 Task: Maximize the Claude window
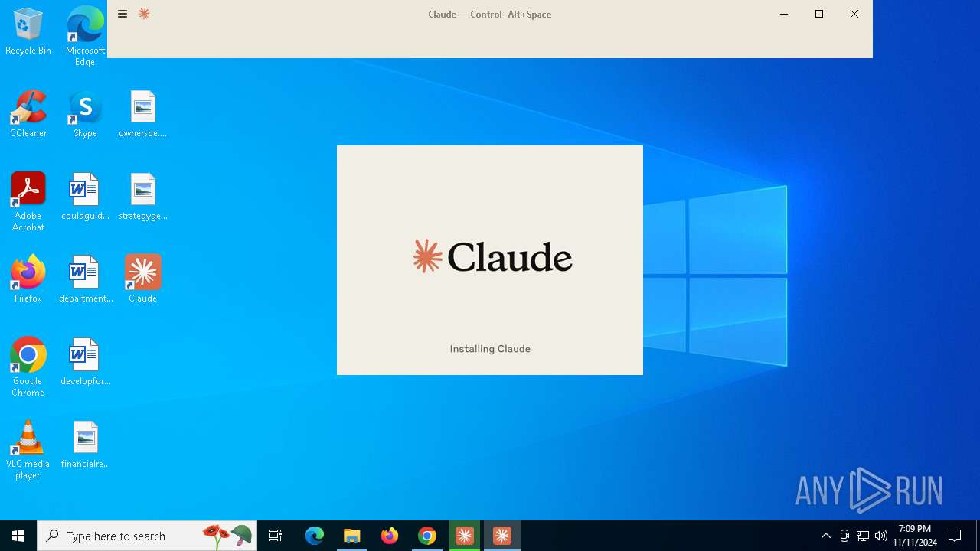pyautogui.click(x=819, y=14)
